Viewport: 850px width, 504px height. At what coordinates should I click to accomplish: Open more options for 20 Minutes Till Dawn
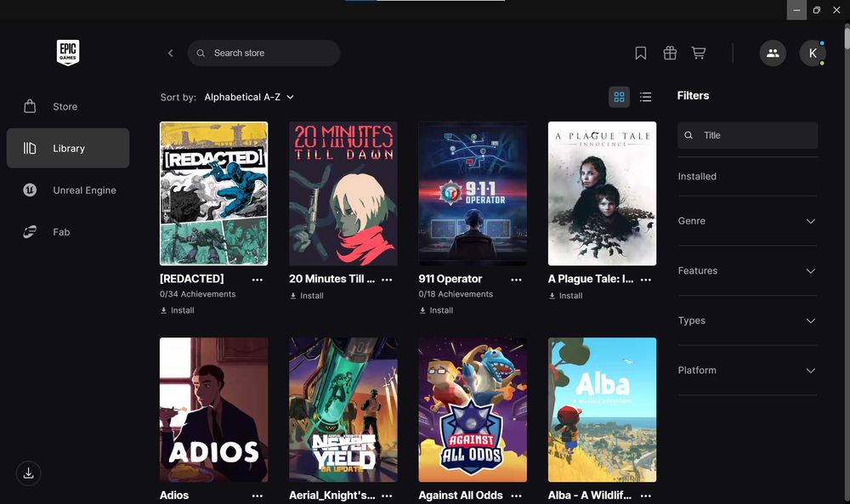pos(387,280)
